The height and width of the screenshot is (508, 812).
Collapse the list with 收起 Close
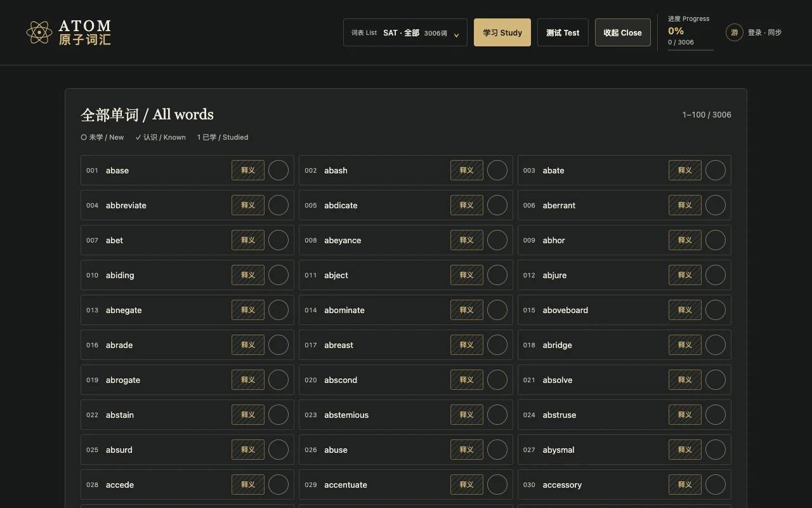click(623, 32)
